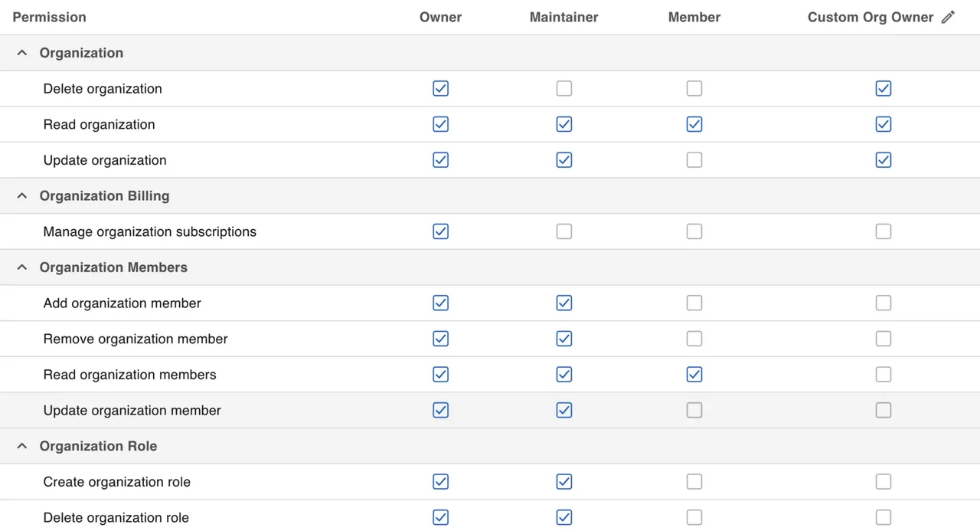The height and width of the screenshot is (531, 980).
Task: Check Member for Delete organization
Action: pyautogui.click(x=694, y=89)
